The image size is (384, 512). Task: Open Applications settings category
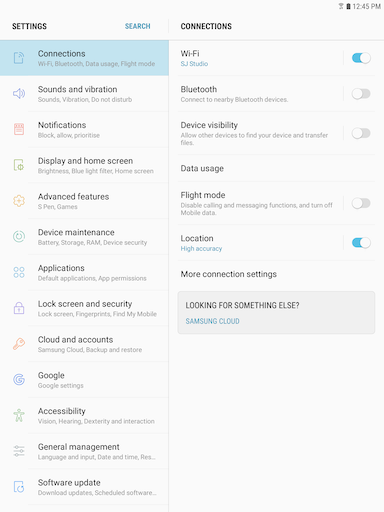point(84,273)
